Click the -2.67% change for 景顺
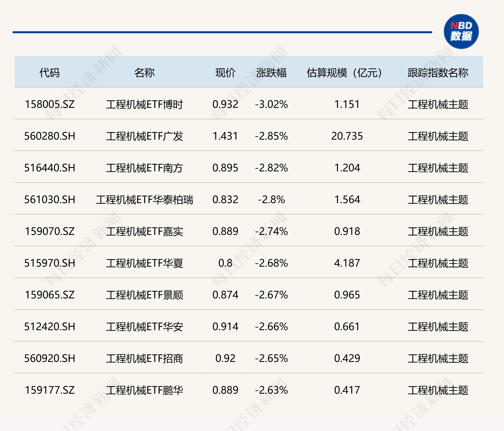This screenshot has width=504, height=431. point(271,295)
